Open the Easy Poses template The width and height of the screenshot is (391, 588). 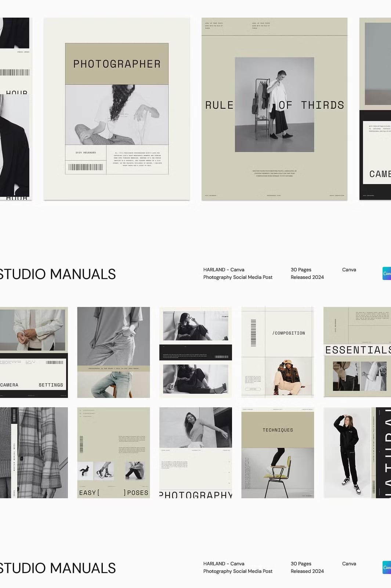[x=113, y=453]
